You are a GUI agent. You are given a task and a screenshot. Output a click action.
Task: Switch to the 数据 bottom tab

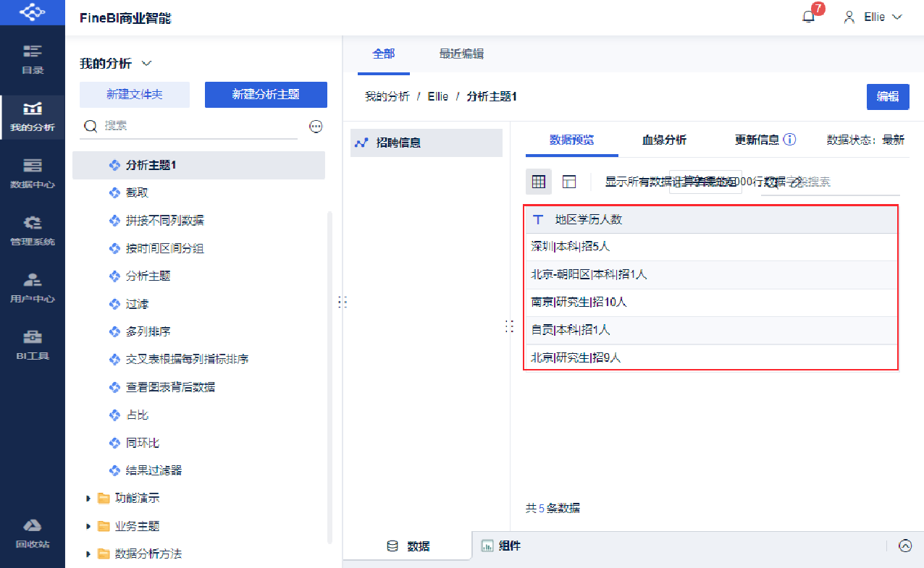[x=408, y=546]
